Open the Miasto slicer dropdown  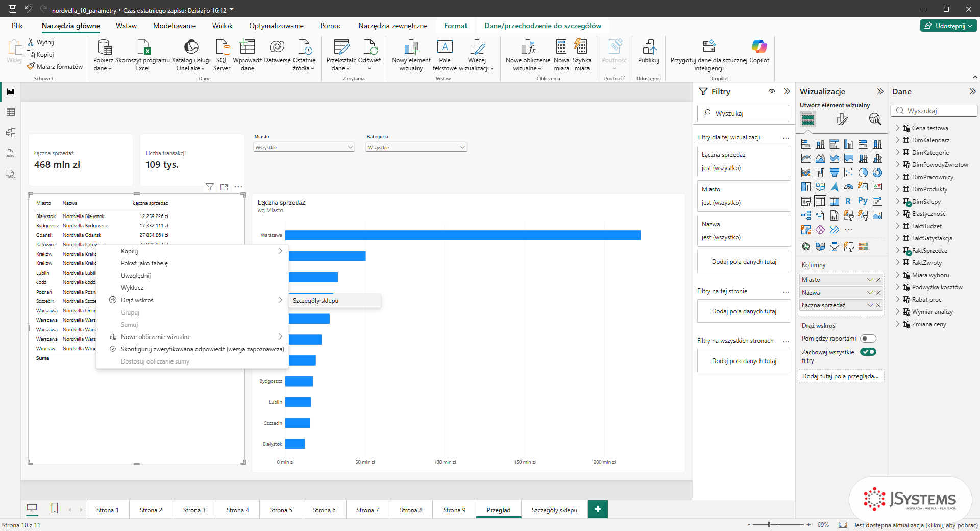(x=304, y=148)
